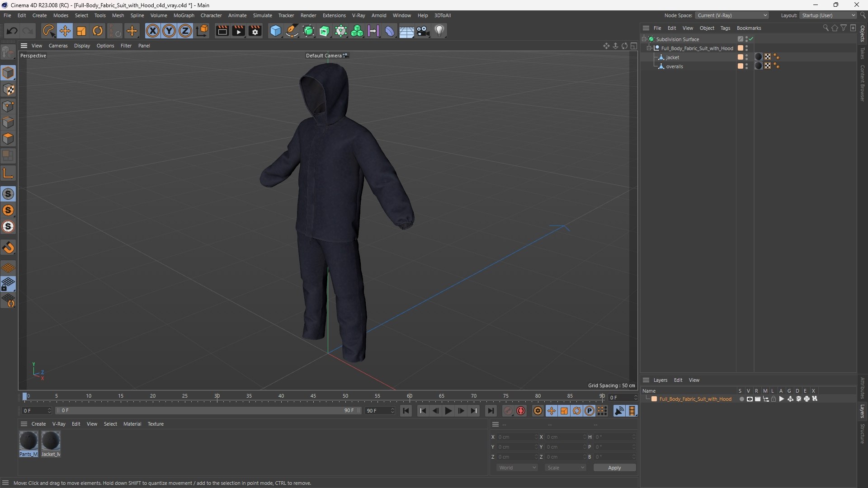Render to Picture Viewer
Screen dimensions: 868x488
238,31
